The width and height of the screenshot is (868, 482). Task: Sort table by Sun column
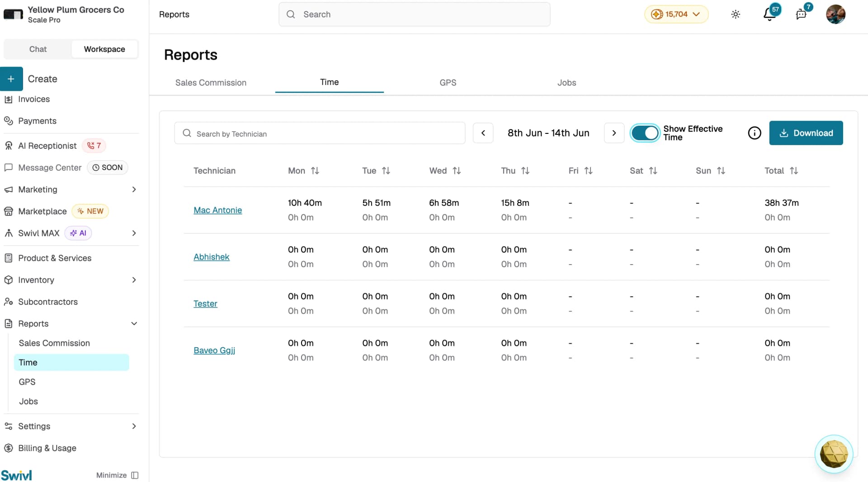click(x=721, y=170)
